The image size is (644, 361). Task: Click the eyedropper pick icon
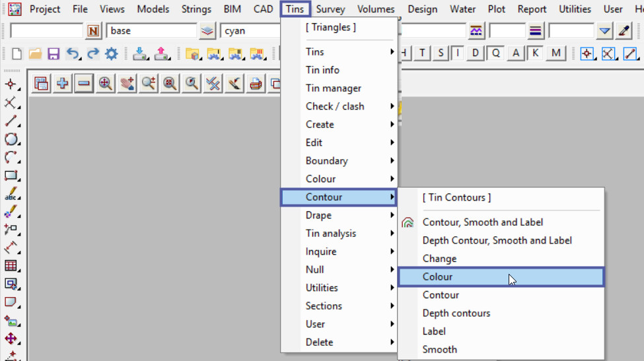pos(624,31)
